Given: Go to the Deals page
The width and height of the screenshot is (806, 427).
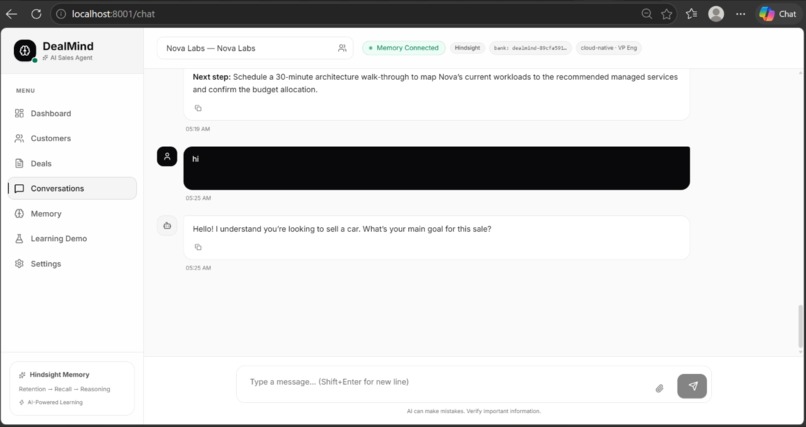Looking at the screenshot, I should [x=72, y=163].
